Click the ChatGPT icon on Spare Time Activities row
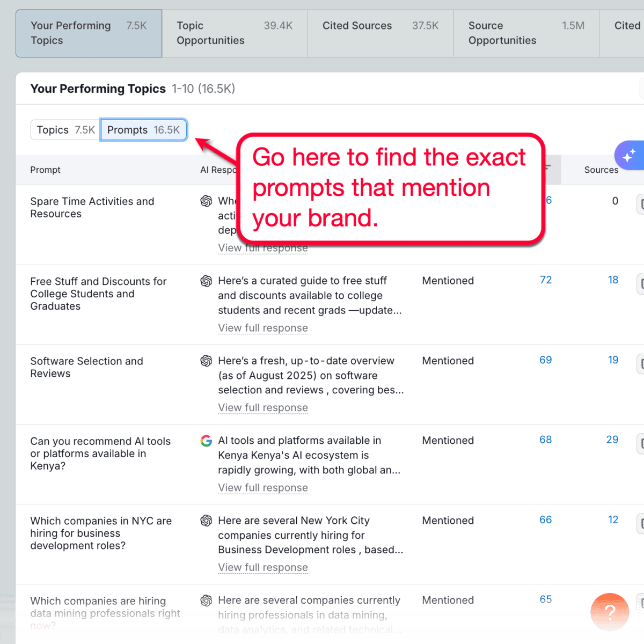This screenshot has width=644, height=644. 207,201
